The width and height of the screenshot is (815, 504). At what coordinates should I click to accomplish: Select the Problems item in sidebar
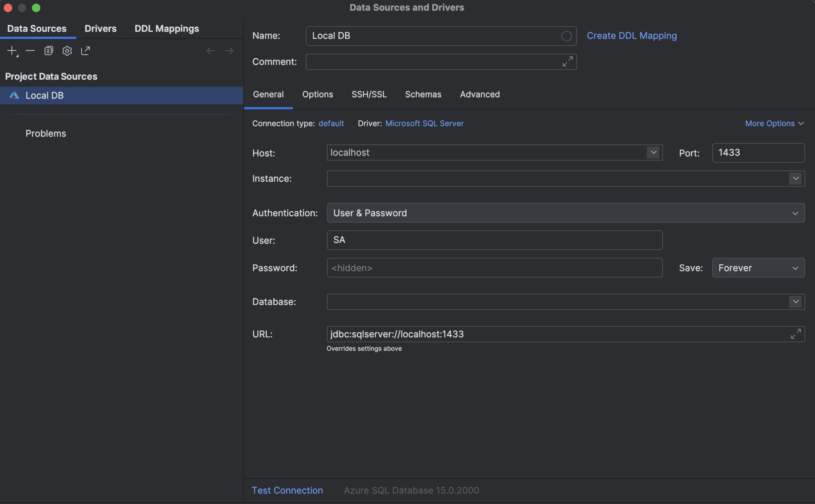[x=46, y=134]
